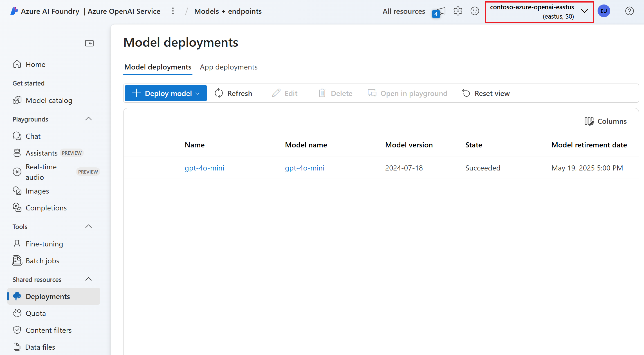Click the Reset view toolbar button
This screenshot has height=355, width=644.
486,93
